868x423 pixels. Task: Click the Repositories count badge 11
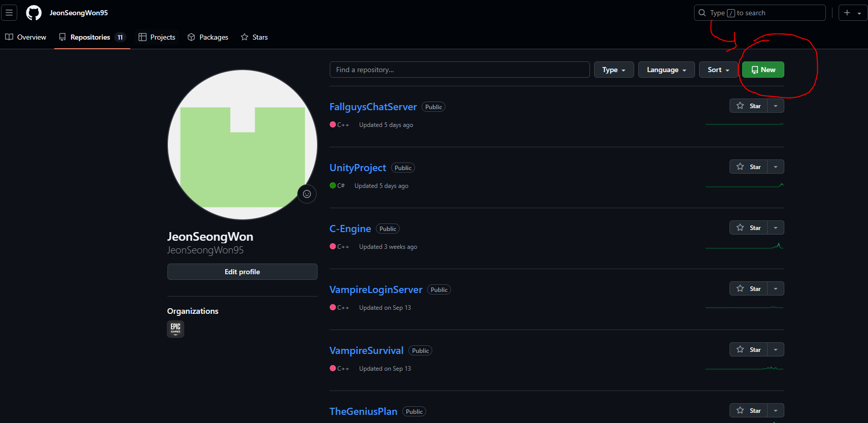(120, 37)
